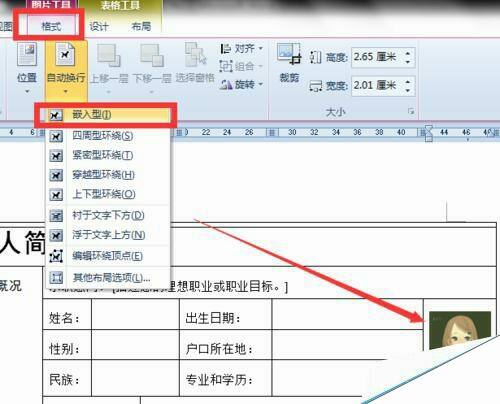Click the 专业和学历： table cell
500x404 pixels.
point(226,378)
